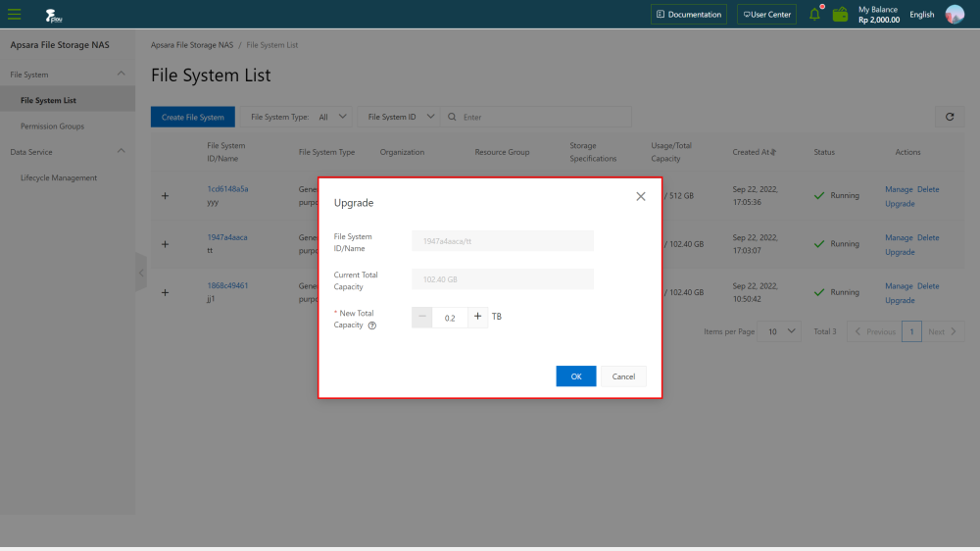Click Delete for the tt file system
The width and height of the screenshot is (980, 551).
click(x=928, y=237)
